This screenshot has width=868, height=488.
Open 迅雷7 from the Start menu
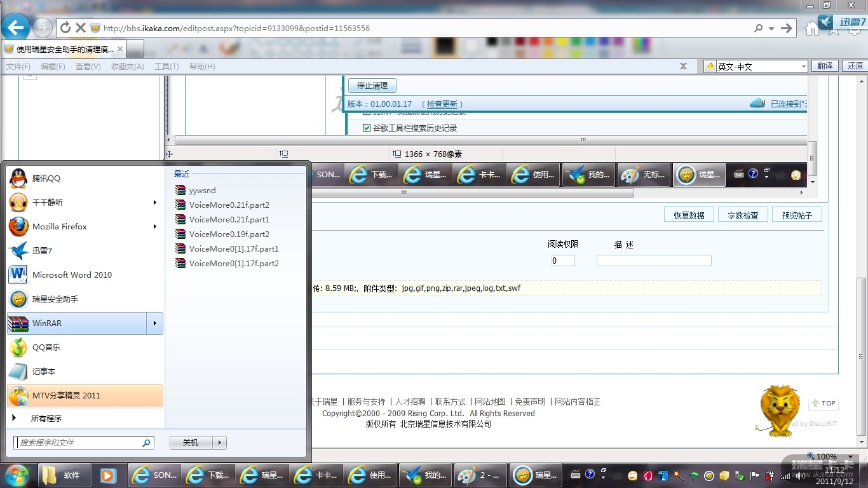(85, 251)
